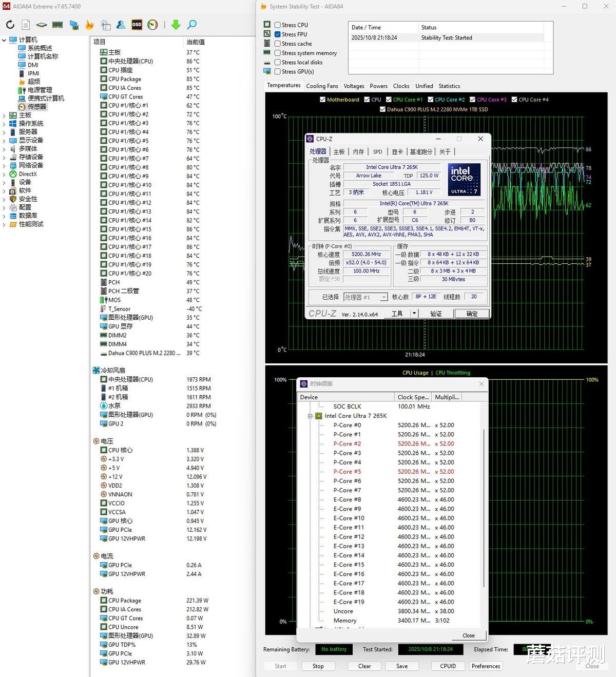Viewport: 616px width, 677px height.
Task: Click the 安全性 shield icon in sidebar
Action: click(x=13, y=199)
